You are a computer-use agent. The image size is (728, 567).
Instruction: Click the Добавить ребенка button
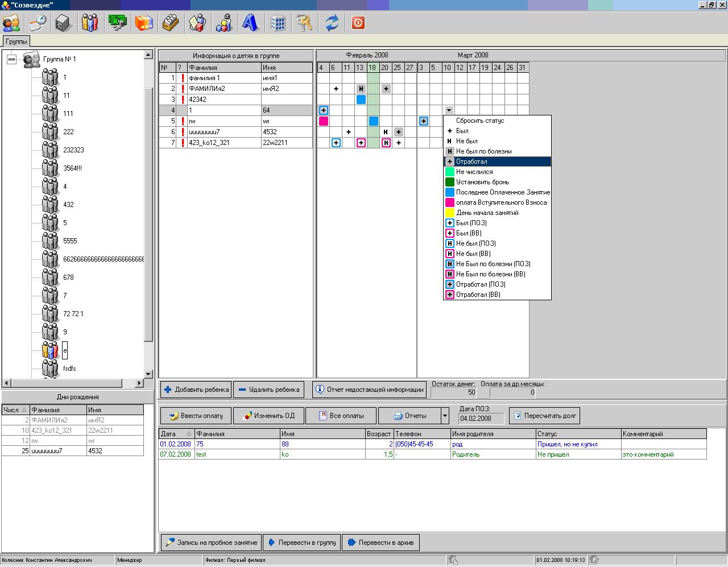[196, 390]
